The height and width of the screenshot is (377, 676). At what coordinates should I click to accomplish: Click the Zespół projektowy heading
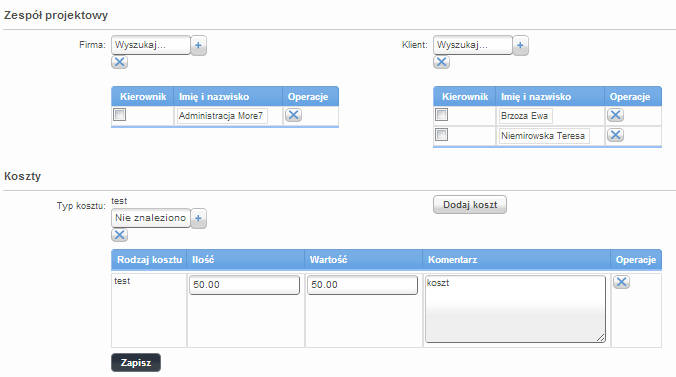tap(56, 15)
